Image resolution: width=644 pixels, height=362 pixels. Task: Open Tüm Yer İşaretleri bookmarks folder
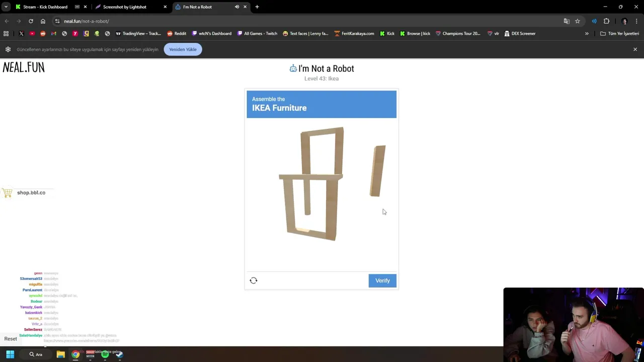[x=619, y=34]
